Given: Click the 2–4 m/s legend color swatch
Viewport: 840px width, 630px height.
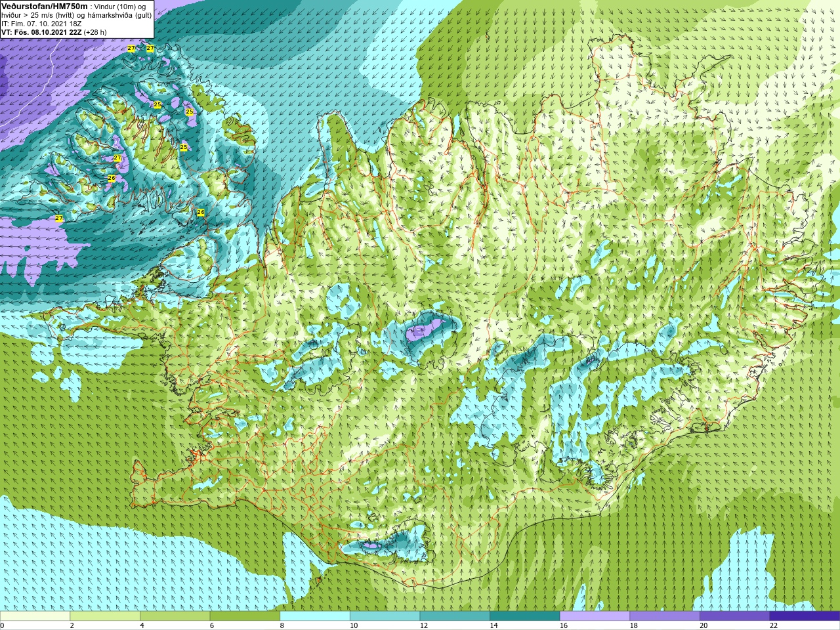Looking at the screenshot, I should coord(105,616).
